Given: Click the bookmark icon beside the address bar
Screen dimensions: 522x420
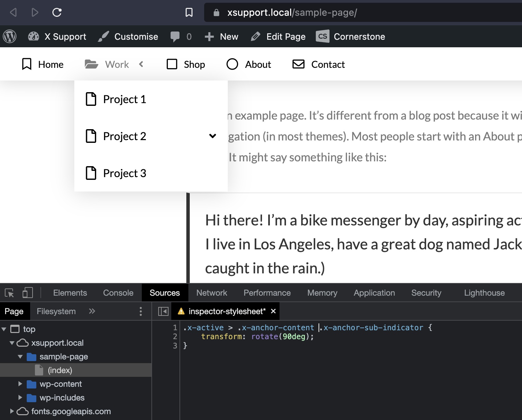Looking at the screenshot, I should tap(189, 13).
